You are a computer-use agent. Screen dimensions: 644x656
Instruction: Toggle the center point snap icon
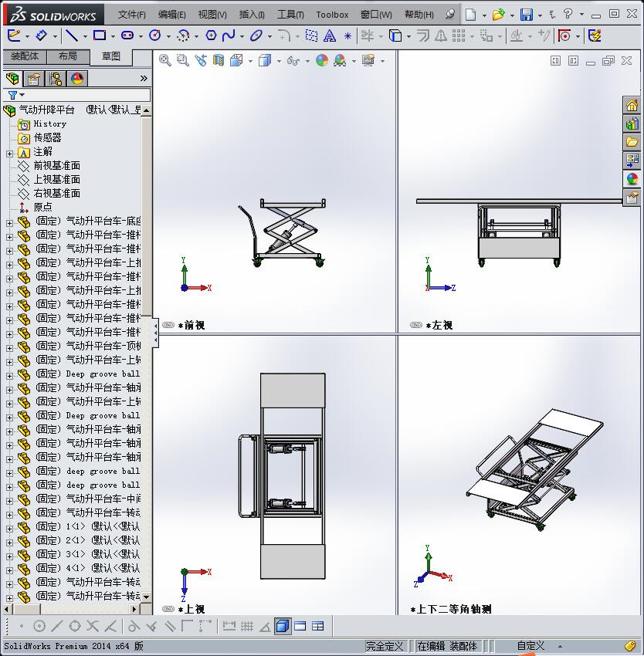pyautogui.click(x=39, y=626)
